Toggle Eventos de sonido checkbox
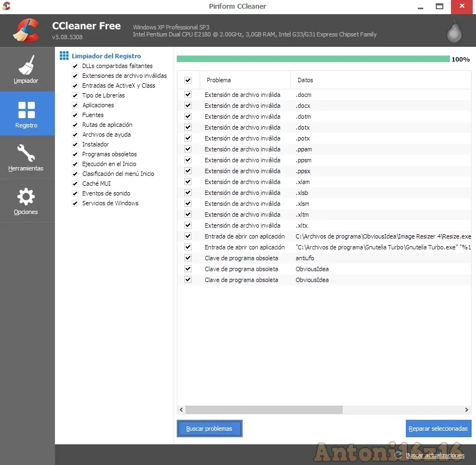 coord(75,193)
